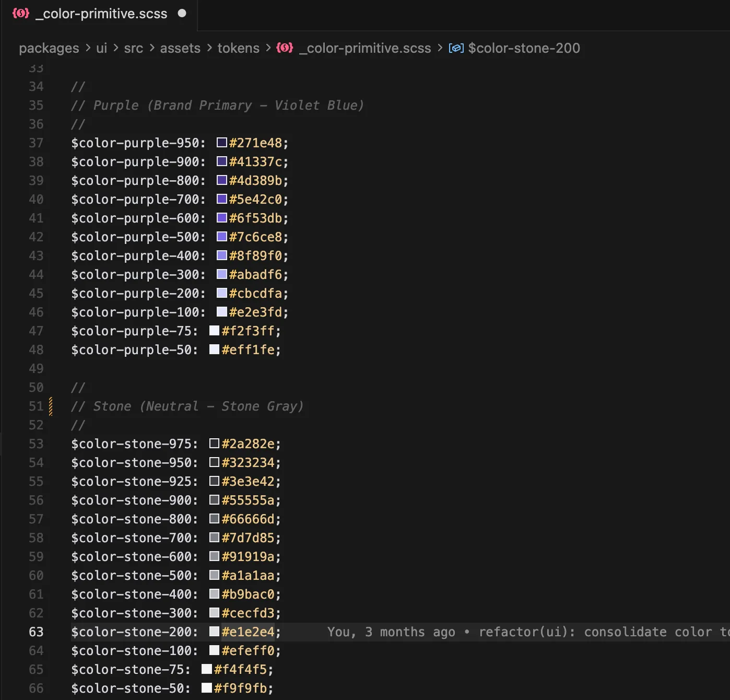Select ui in the breadcrumb path
This screenshot has width=730, height=700.
coord(101,48)
